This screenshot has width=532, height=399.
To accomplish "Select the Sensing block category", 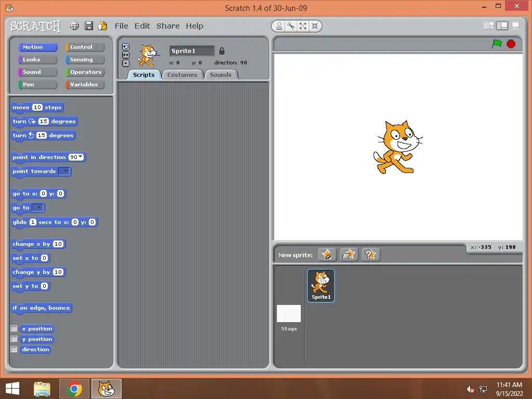I will tap(85, 60).
